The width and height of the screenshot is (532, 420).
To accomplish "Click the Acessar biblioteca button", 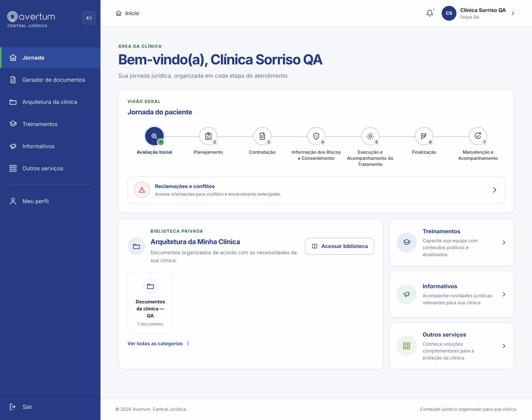I will [x=340, y=246].
